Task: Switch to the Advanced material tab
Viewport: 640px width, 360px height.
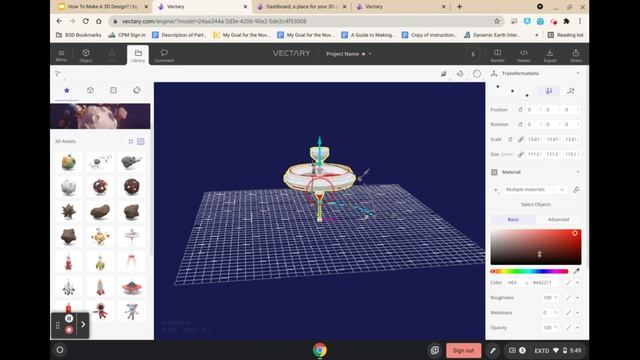Action: tap(558, 220)
